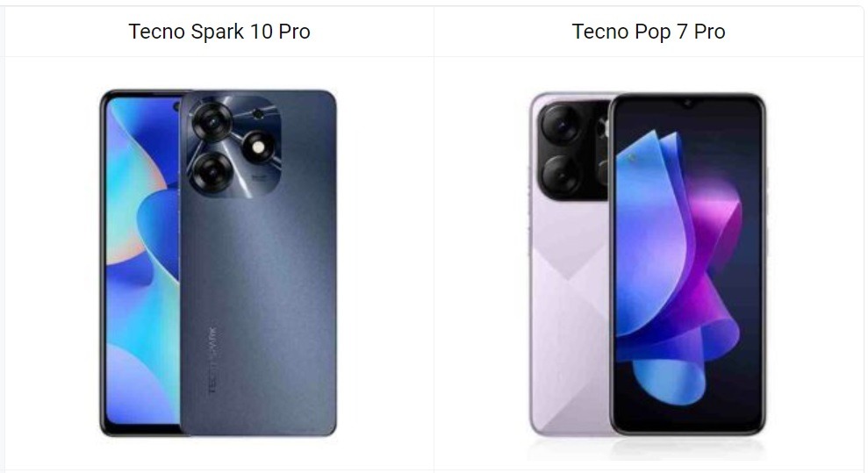Select the Spark 10 Pro LED flash ring
Viewport: 868px width, 473px height.
pyautogui.click(x=257, y=147)
